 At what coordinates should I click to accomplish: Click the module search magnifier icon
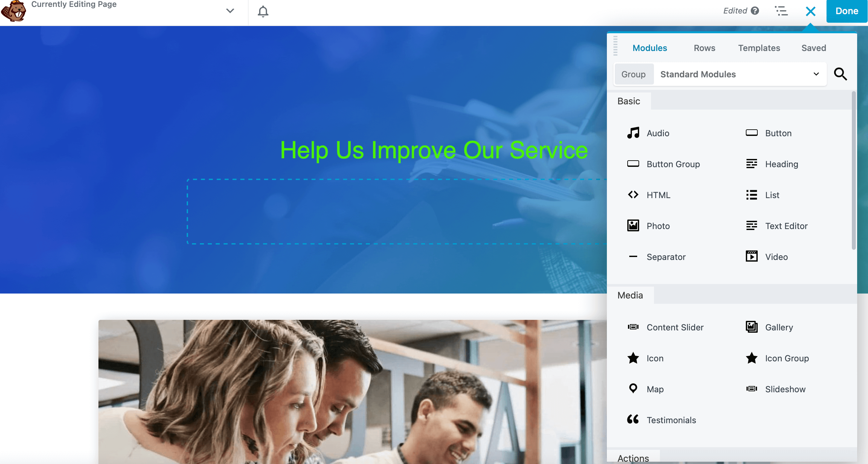pyautogui.click(x=840, y=74)
